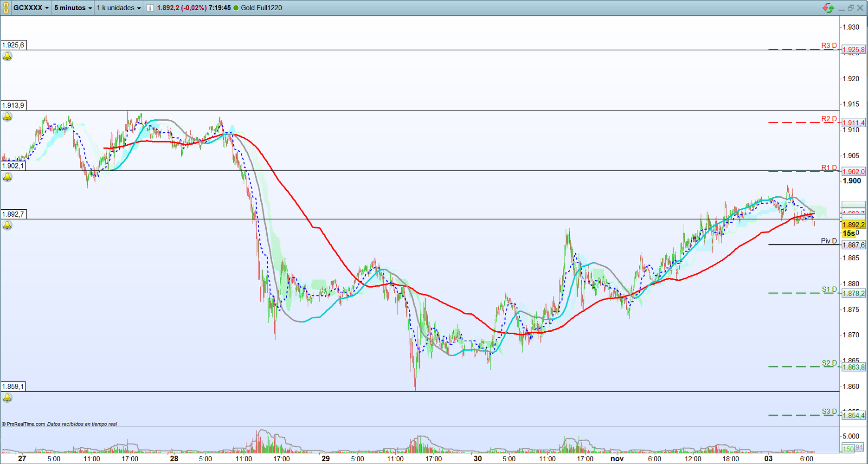868x464 pixels.
Task: Restore down the chart window
Action: point(850,8)
